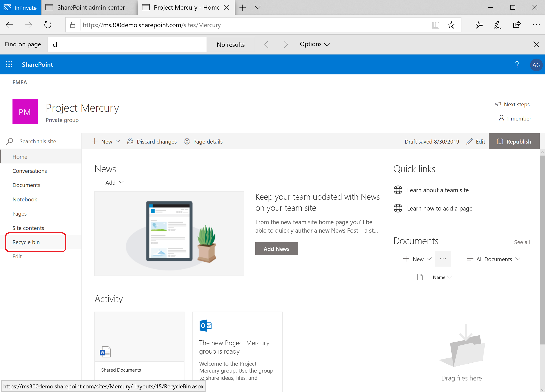545x392 pixels.
Task: Open Site contents in left navigation
Action: click(28, 228)
